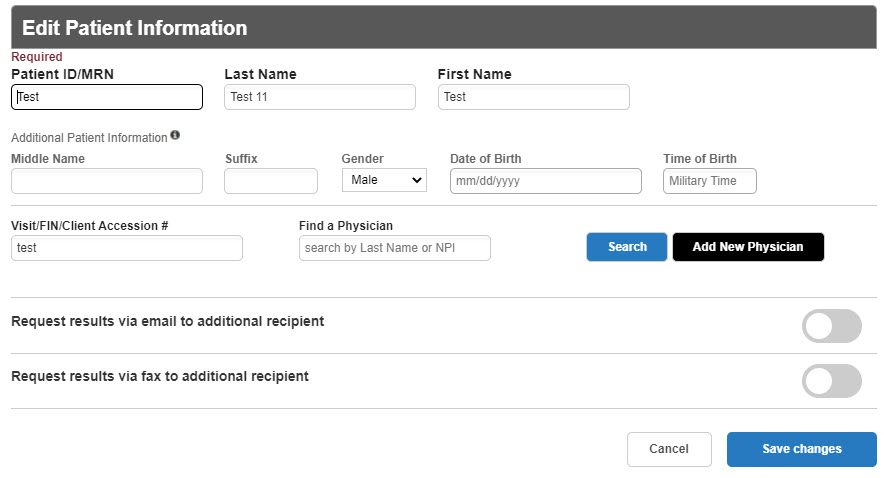Select the Time of Birth field
This screenshot has height=478, width=884.
point(709,181)
